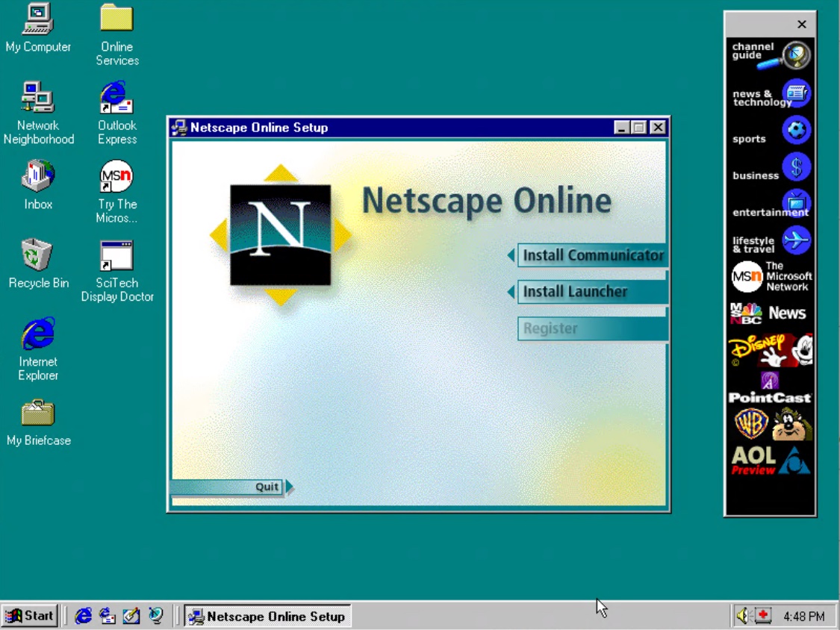The height and width of the screenshot is (630, 840).
Task: Click Install Communicator in Netscape setup
Action: pyautogui.click(x=593, y=255)
